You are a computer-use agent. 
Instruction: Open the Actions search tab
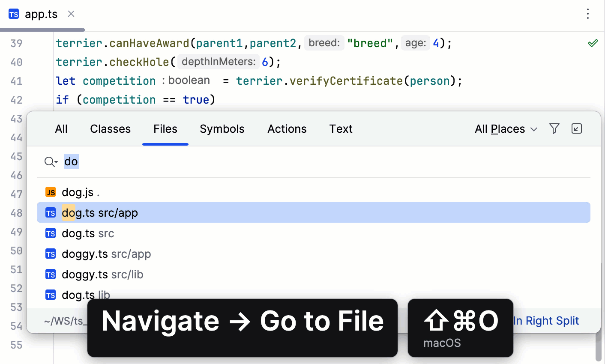pyautogui.click(x=287, y=129)
